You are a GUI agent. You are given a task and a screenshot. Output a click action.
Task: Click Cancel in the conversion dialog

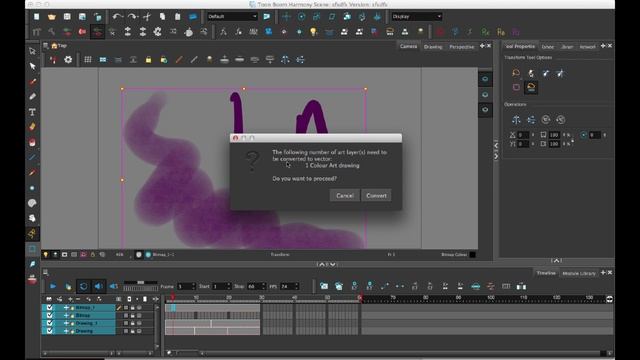click(344, 196)
